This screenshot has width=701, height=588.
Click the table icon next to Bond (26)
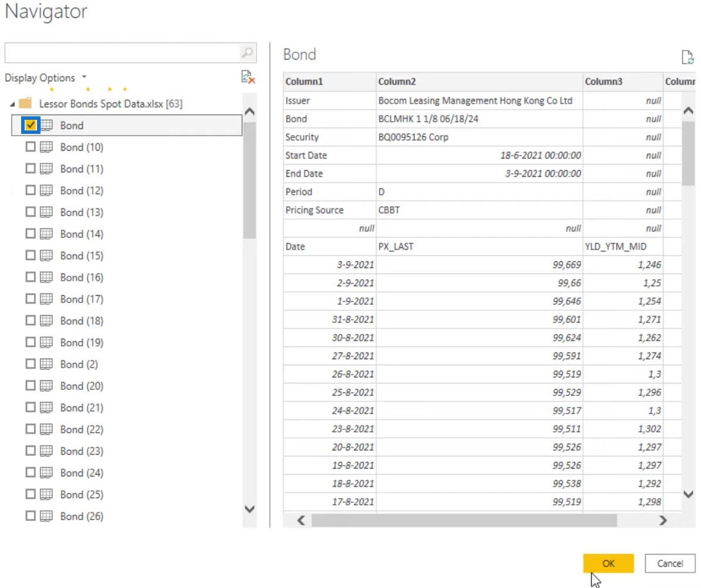click(46, 516)
